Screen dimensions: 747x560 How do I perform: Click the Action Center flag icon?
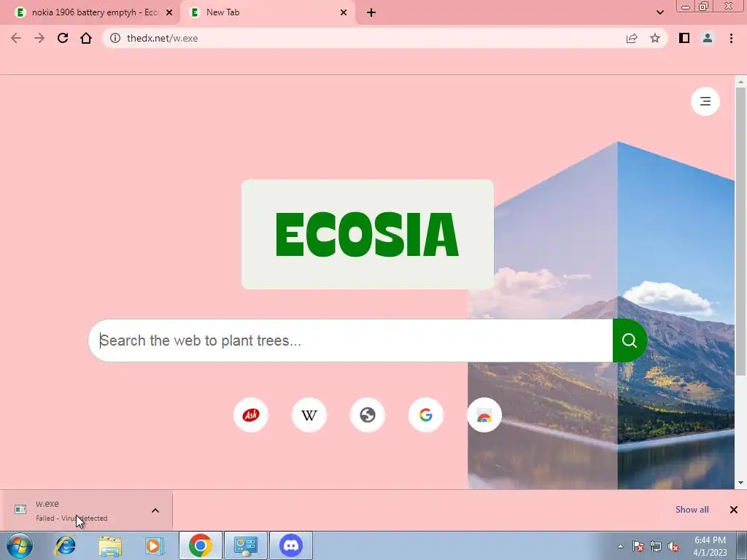(x=638, y=546)
